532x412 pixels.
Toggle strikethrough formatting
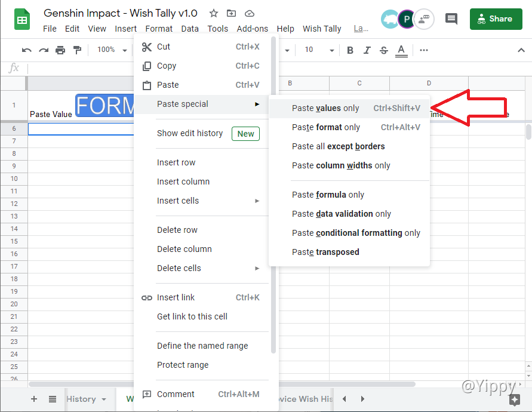pyautogui.click(x=384, y=50)
